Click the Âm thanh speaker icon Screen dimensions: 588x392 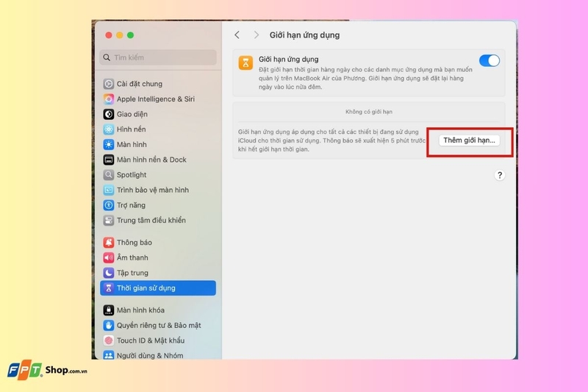(108, 257)
